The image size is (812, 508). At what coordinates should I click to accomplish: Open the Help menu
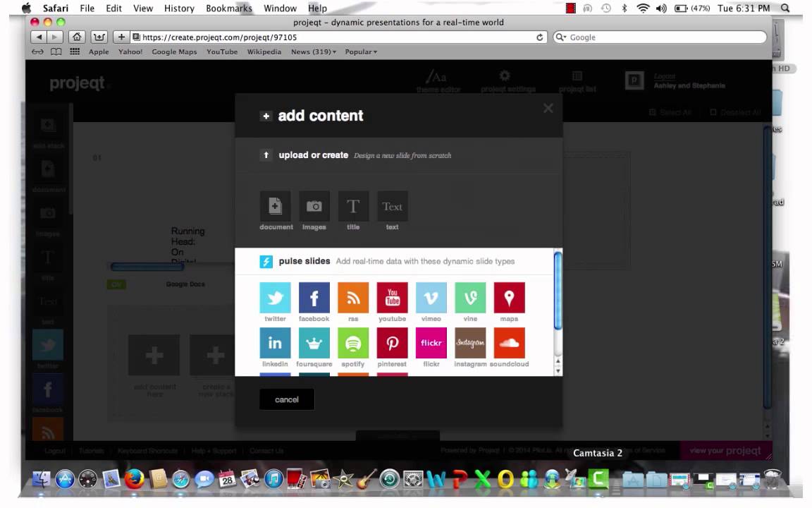pos(317,8)
